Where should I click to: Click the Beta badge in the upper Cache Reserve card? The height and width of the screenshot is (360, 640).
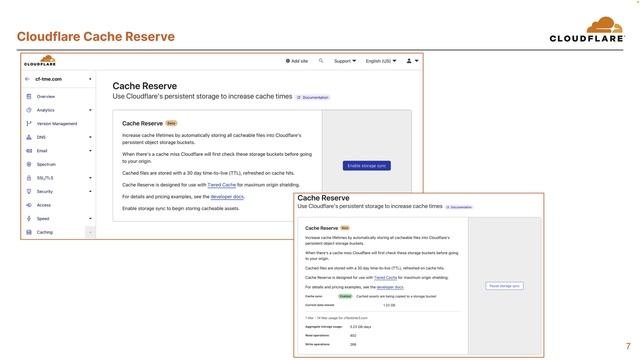pos(171,123)
